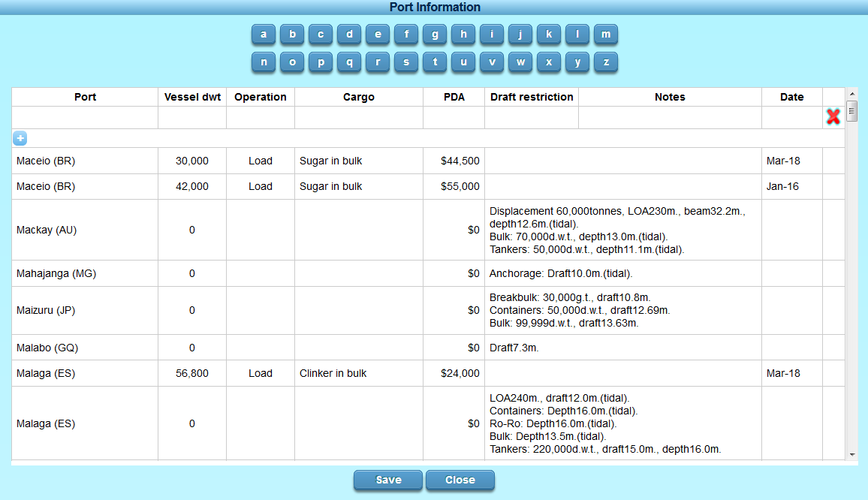Filter ports by letter j
This screenshot has width=868, height=500.
(520, 35)
